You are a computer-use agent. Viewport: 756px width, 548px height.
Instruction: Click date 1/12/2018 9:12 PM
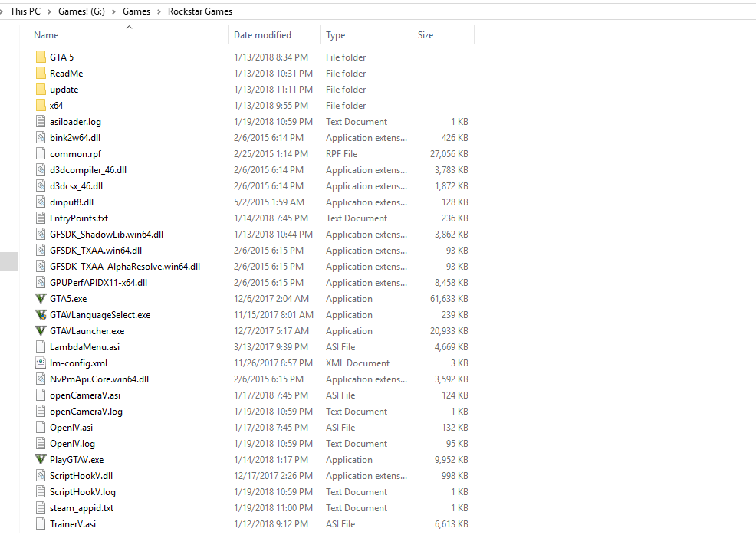[271, 524]
